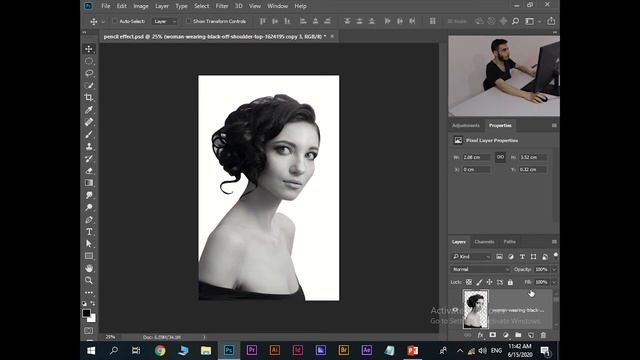The image size is (640, 360).
Task: Toggle the type layer filter icon
Action: 522,257
